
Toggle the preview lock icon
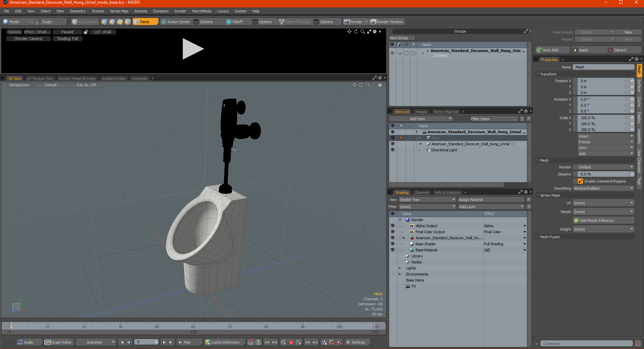[86, 32]
